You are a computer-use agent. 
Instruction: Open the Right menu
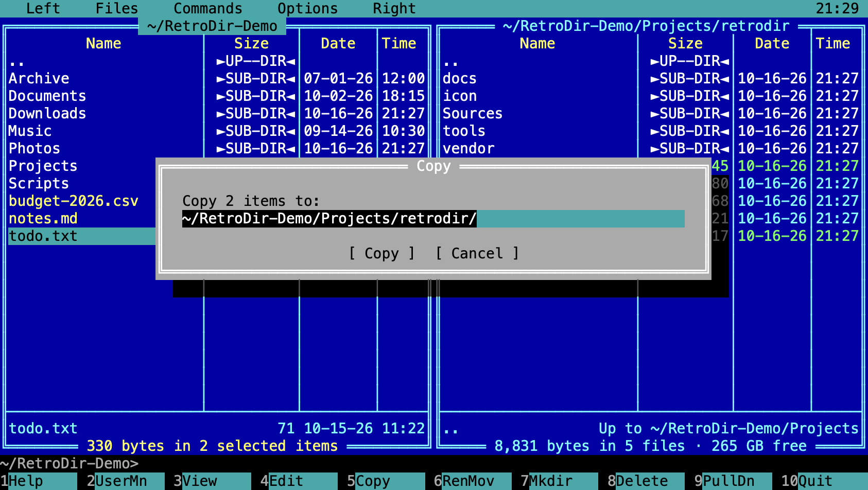click(394, 8)
